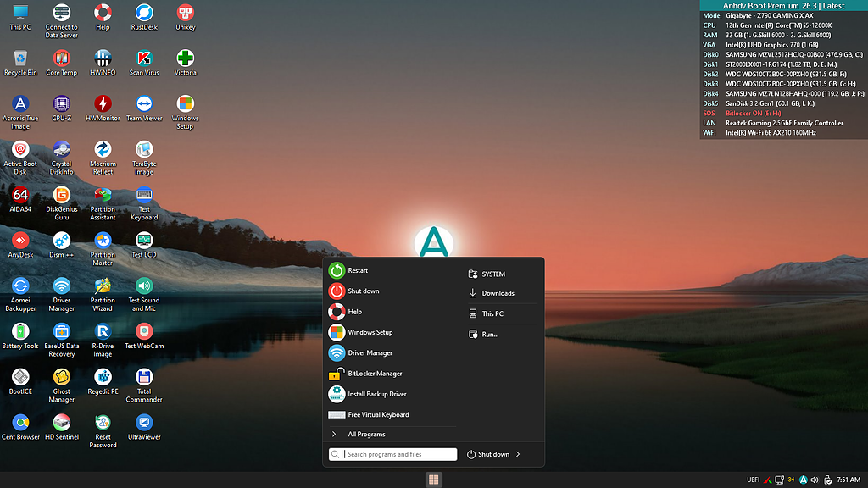Screen dimensions: 868x488
Task: Launch Unikey on the desktop
Action: tap(185, 17)
